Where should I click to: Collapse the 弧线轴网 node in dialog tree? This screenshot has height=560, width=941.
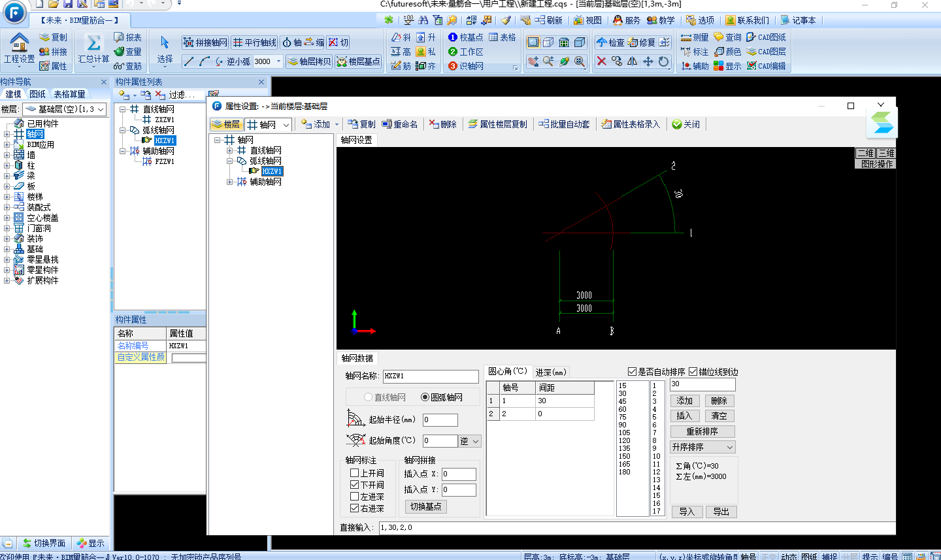coord(230,161)
